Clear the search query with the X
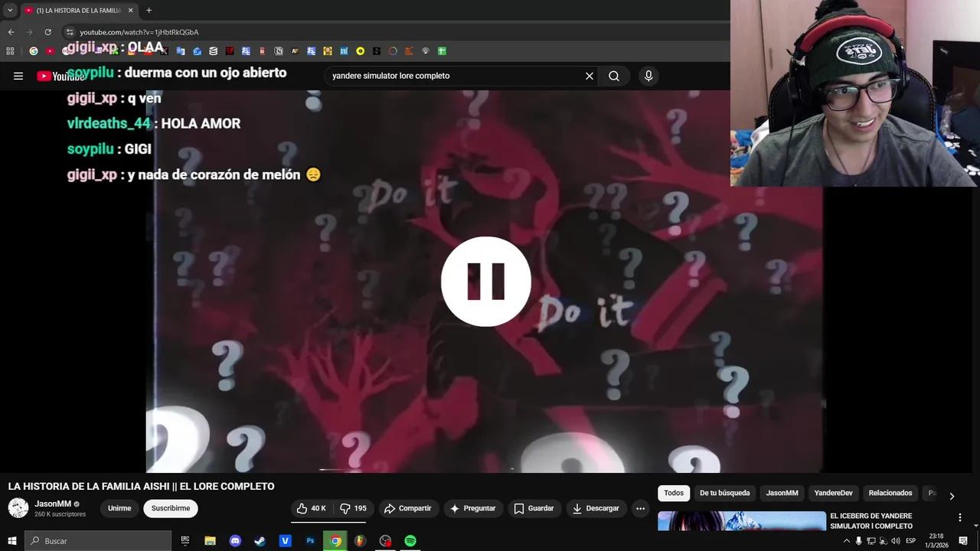Viewport: 980px width, 551px height. pyautogui.click(x=590, y=76)
